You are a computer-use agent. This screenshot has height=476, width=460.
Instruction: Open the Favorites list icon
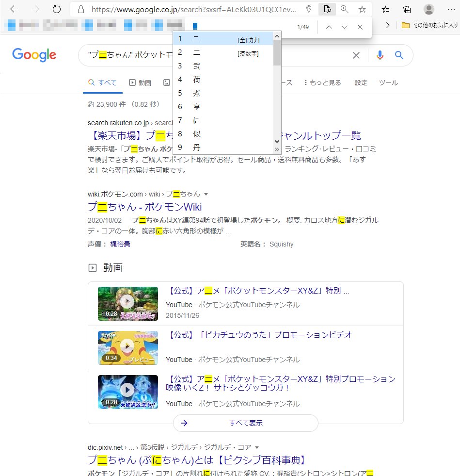pyautogui.click(x=385, y=9)
